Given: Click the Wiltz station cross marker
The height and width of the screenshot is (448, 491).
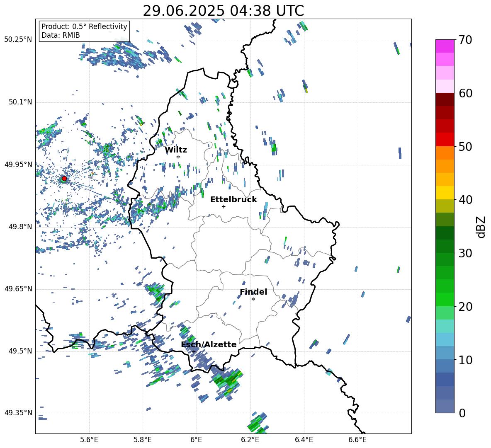Looking at the screenshot, I should point(178,157).
